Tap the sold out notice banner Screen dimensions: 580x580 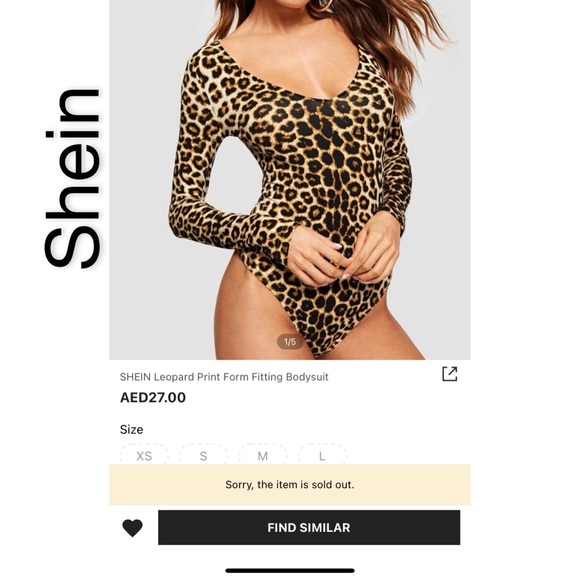click(290, 485)
